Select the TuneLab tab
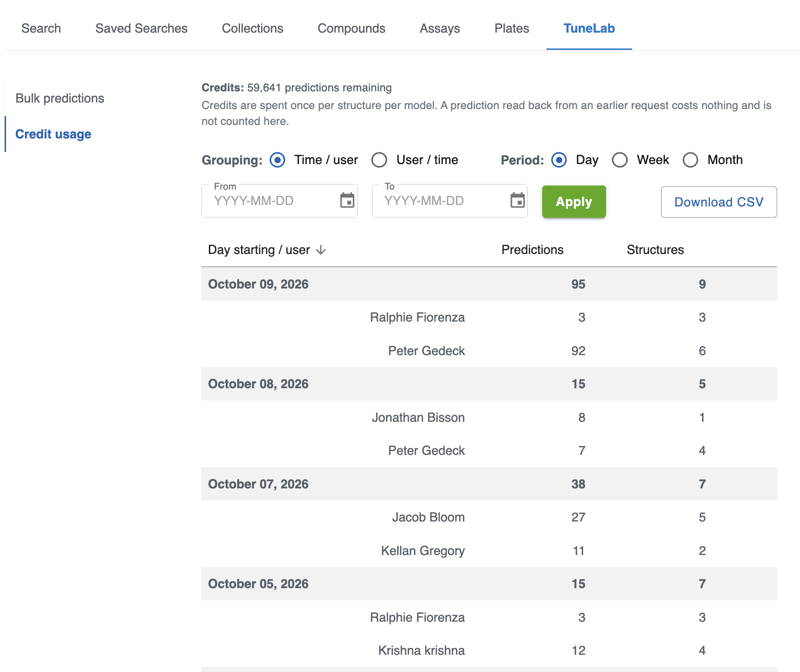Viewport: 800px width, 672px height. pos(589,28)
